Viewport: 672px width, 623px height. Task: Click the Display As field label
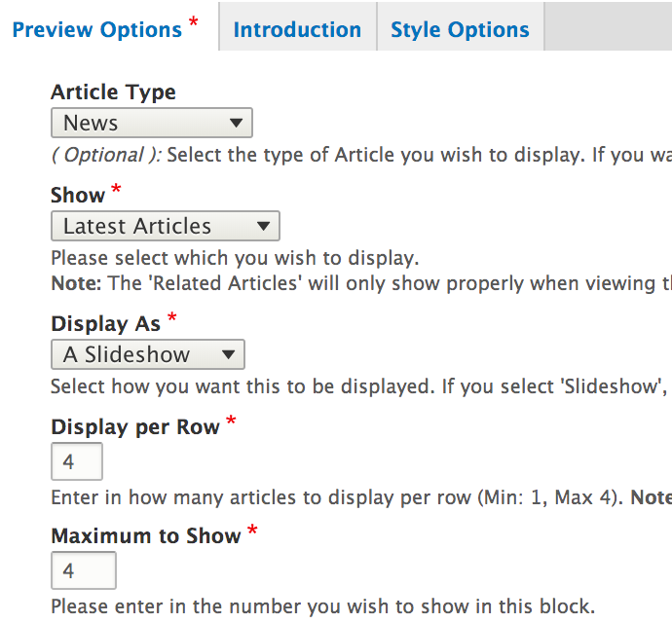click(x=105, y=323)
